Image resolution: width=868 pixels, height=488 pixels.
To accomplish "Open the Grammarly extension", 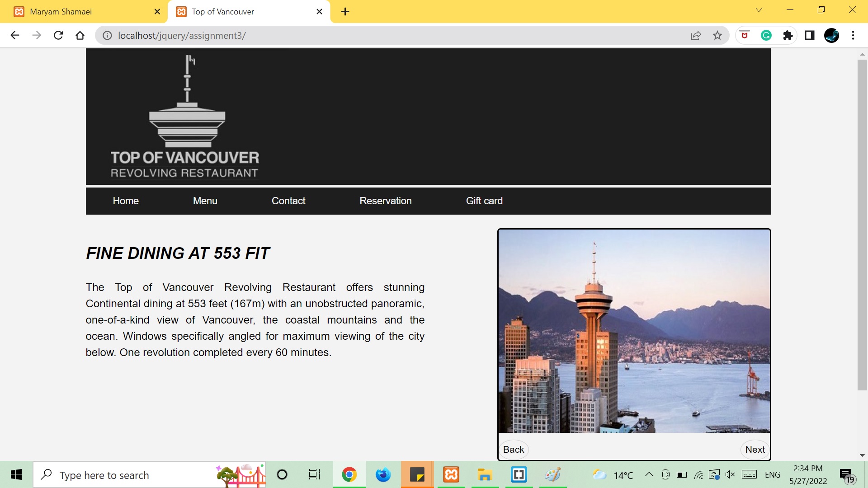I will tap(766, 35).
